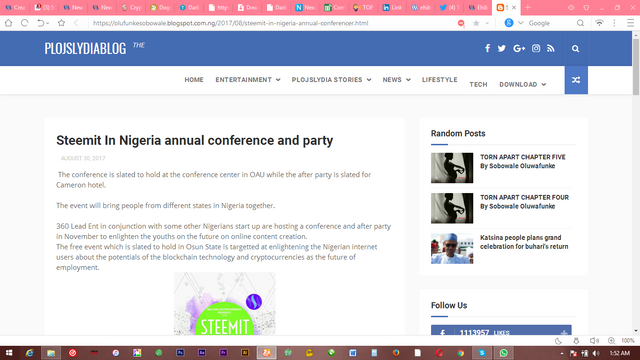Screen dimensions: 640x360
Task: Open the Steemit poster image
Action: coord(224,304)
